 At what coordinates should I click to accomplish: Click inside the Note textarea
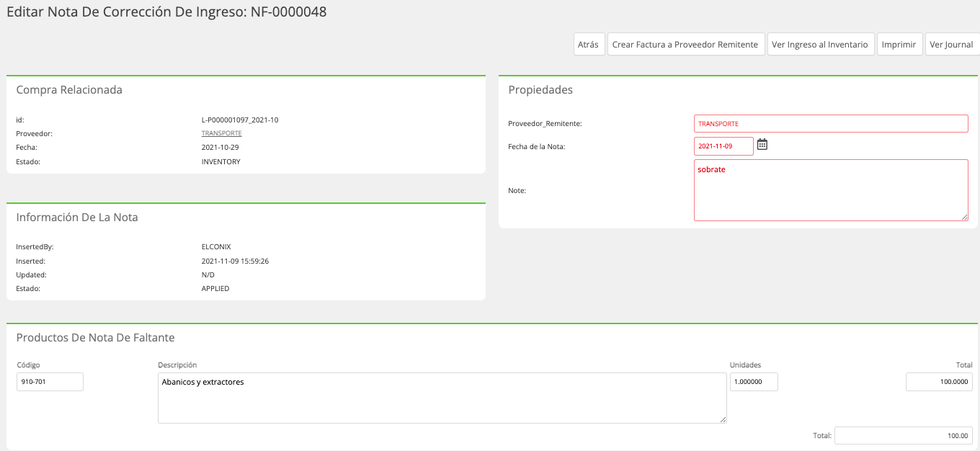[x=831, y=190]
